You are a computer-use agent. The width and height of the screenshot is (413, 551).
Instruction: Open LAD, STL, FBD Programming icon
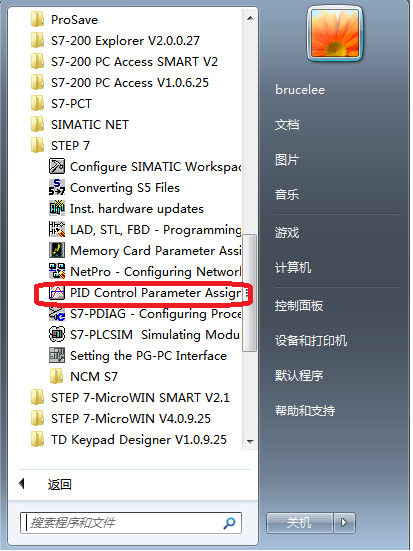point(57,229)
